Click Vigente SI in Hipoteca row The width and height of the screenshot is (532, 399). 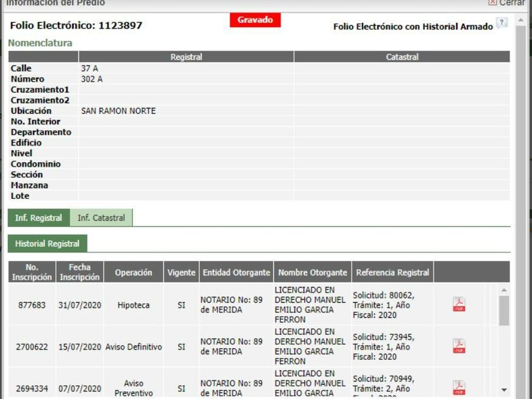[182, 305]
